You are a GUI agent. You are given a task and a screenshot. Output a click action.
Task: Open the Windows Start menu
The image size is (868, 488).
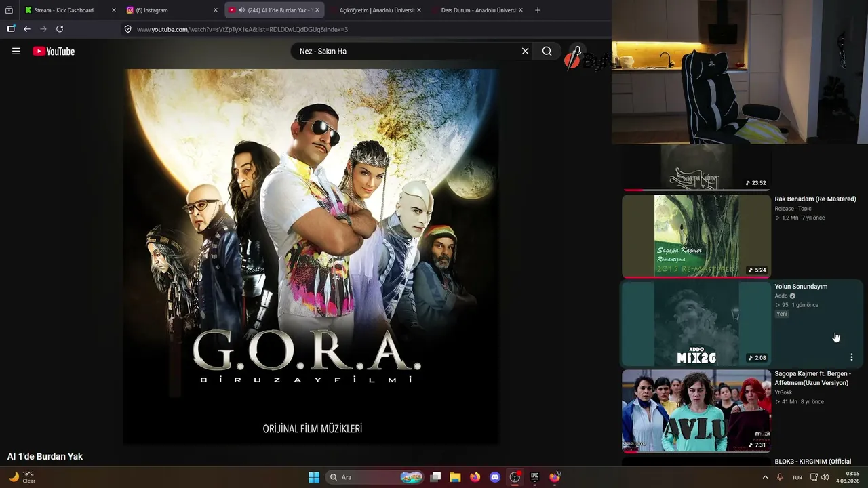pyautogui.click(x=314, y=477)
